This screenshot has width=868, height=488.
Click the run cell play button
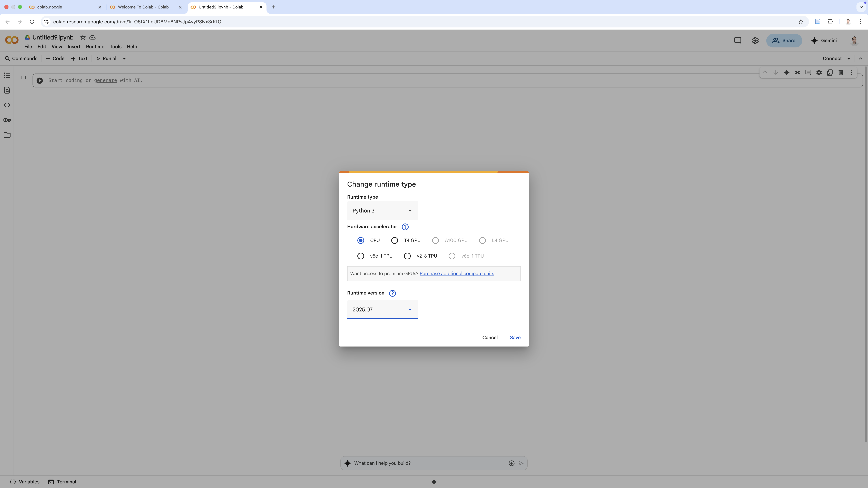pyautogui.click(x=40, y=80)
